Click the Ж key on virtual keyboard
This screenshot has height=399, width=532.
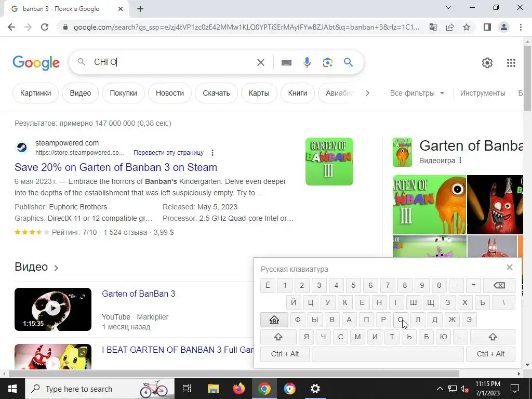point(452,320)
